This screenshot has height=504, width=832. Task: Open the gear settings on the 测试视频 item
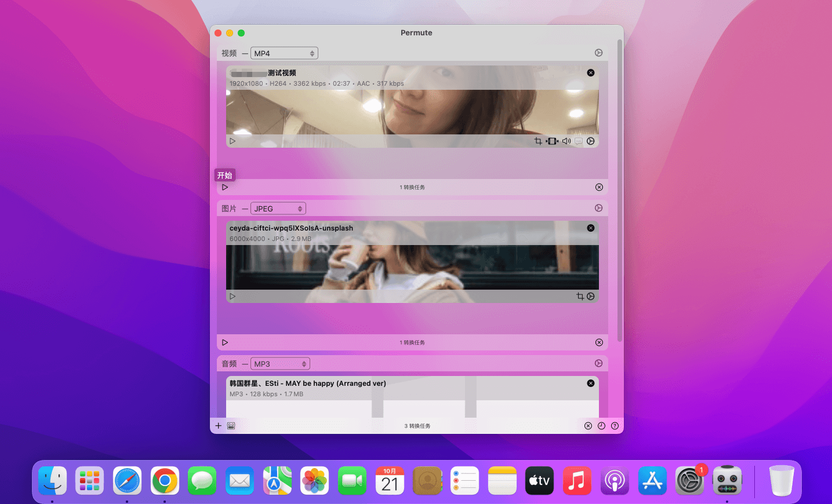click(591, 141)
